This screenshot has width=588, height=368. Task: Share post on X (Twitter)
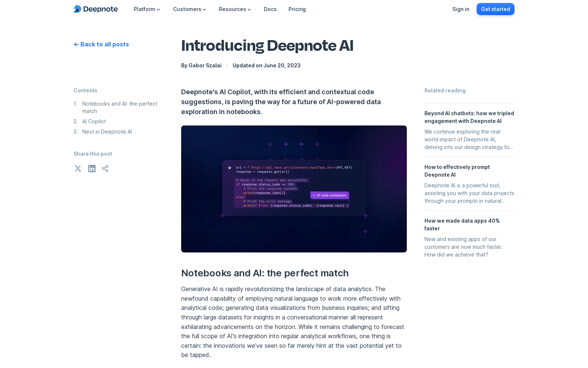[x=78, y=169]
